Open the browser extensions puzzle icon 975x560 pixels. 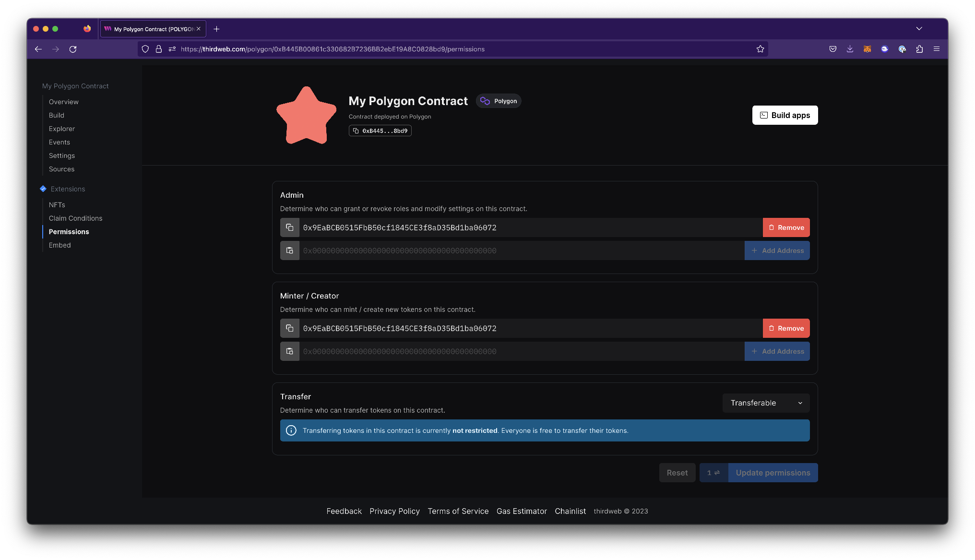[920, 49]
